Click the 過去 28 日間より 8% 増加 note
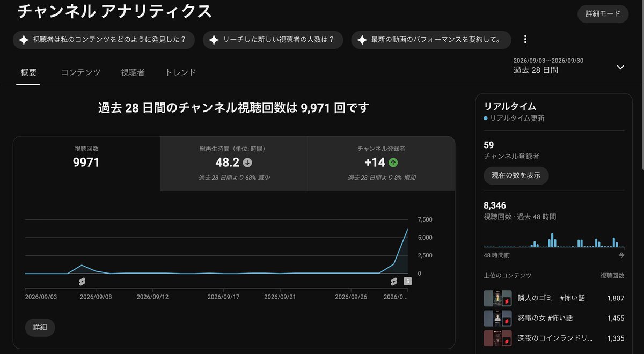This screenshot has height=354, width=644. click(x=382, y=178)
